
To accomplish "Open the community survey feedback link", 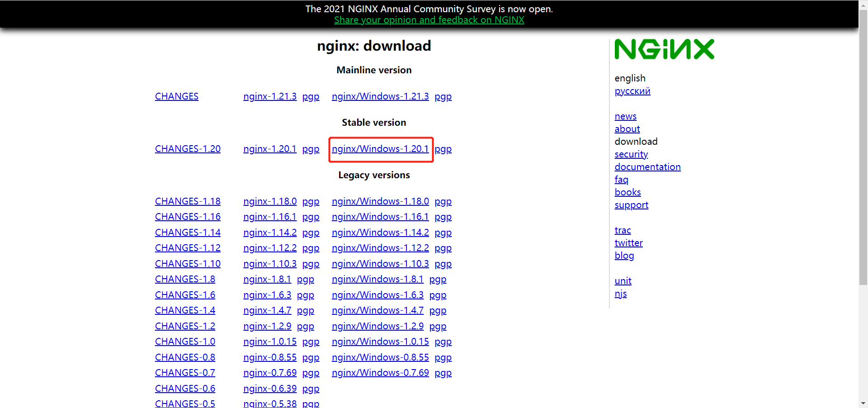I will [x=429, y=20].
